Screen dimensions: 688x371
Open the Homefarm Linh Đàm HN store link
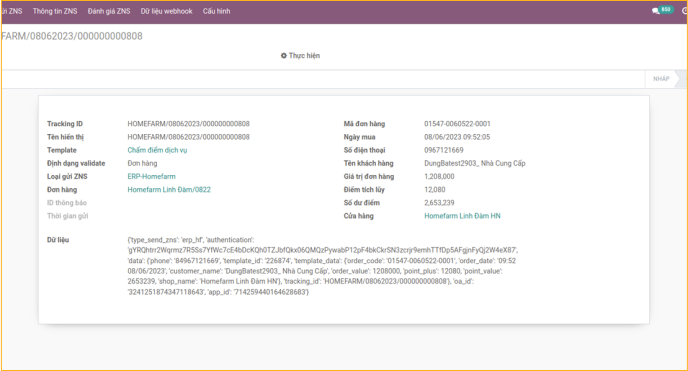pyautogui.click(x=462, y=216)
